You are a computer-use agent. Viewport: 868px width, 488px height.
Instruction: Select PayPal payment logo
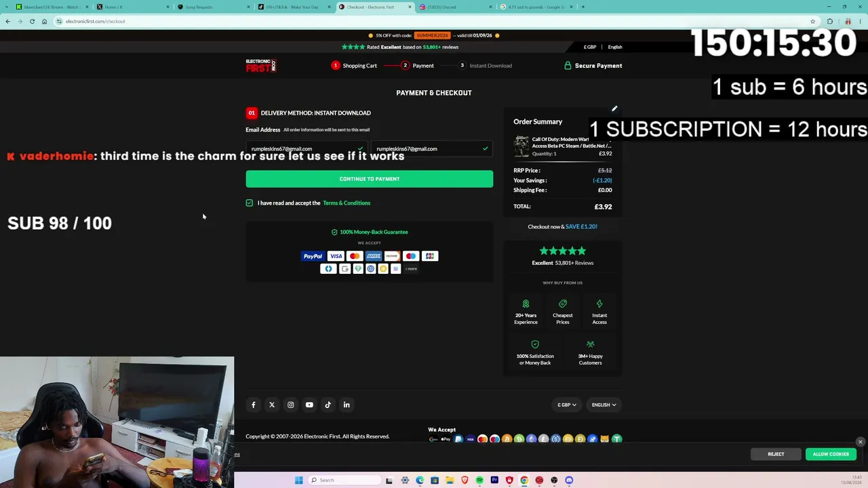pos(313,256)
